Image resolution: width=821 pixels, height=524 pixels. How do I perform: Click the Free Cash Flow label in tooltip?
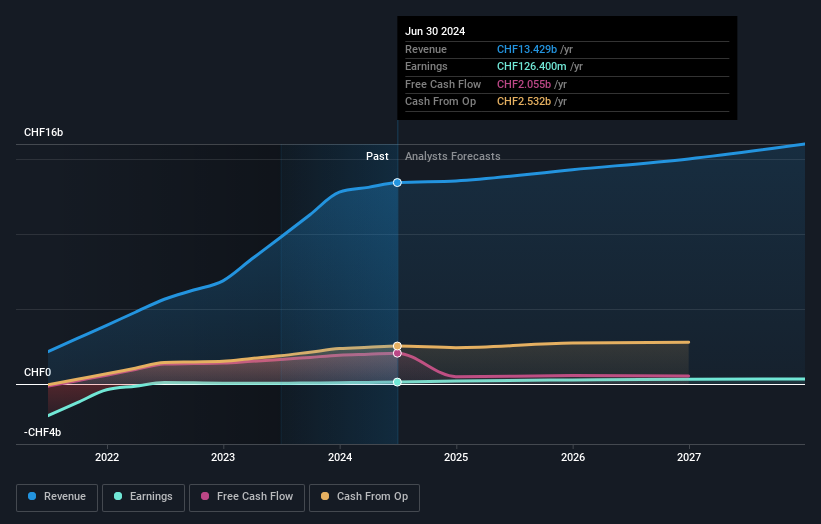(443, 84)
